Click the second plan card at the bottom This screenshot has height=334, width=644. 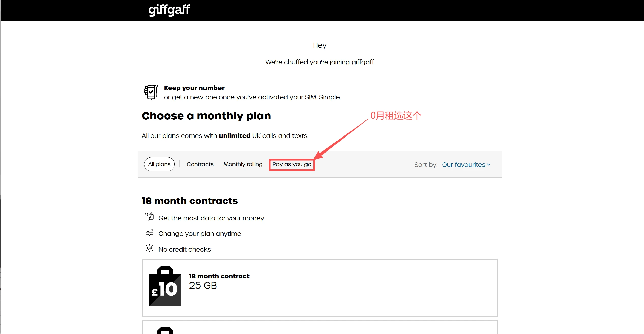pyautogui.click(x=319, y=328)
